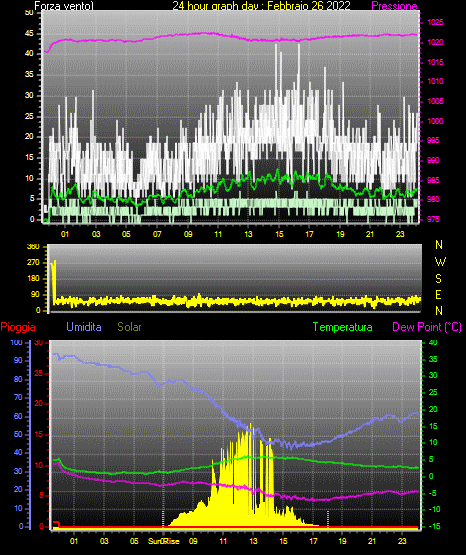Click hour 07 on the wind chart axis

click(x=157, y=234)
